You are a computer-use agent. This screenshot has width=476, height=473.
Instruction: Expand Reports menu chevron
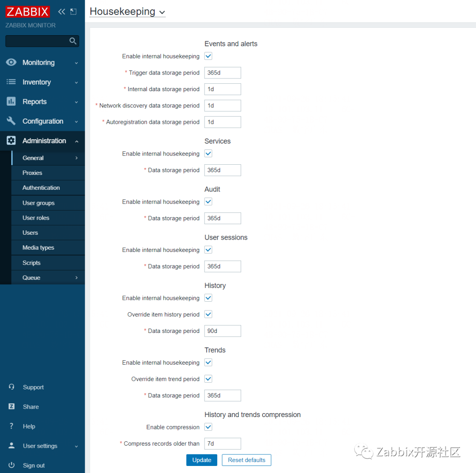coord(77,102)
